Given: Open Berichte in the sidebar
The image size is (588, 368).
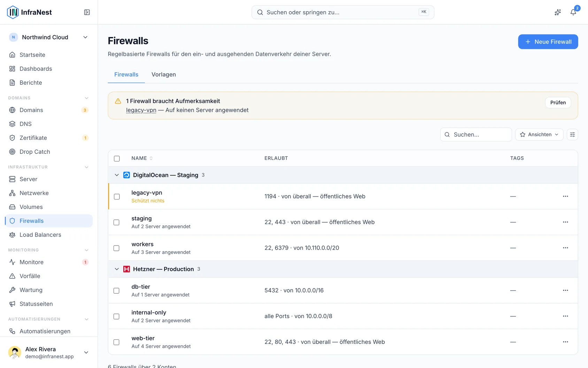Looking at the screenshot, I should [49, 83].
